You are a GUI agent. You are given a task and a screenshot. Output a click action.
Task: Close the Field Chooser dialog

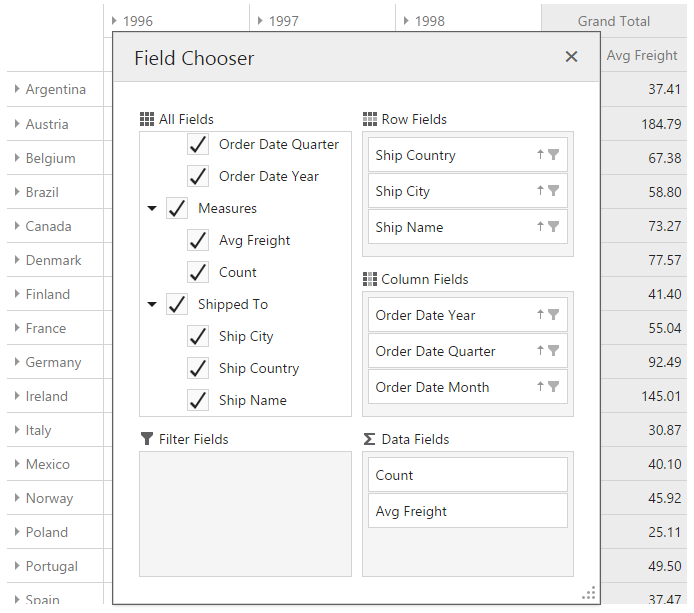pos(571,57)
